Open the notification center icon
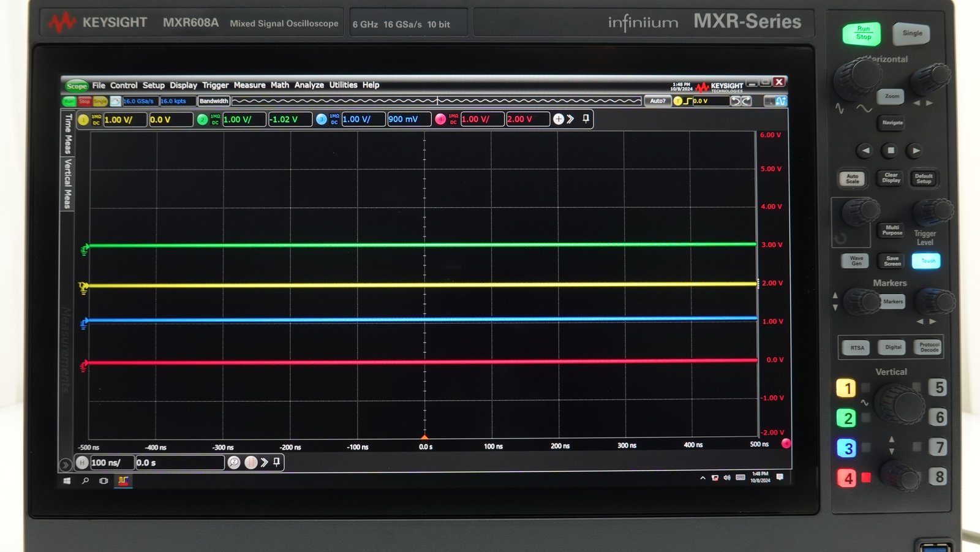The width and height of the screenshot is (980, 552). (x=780, y=477)
